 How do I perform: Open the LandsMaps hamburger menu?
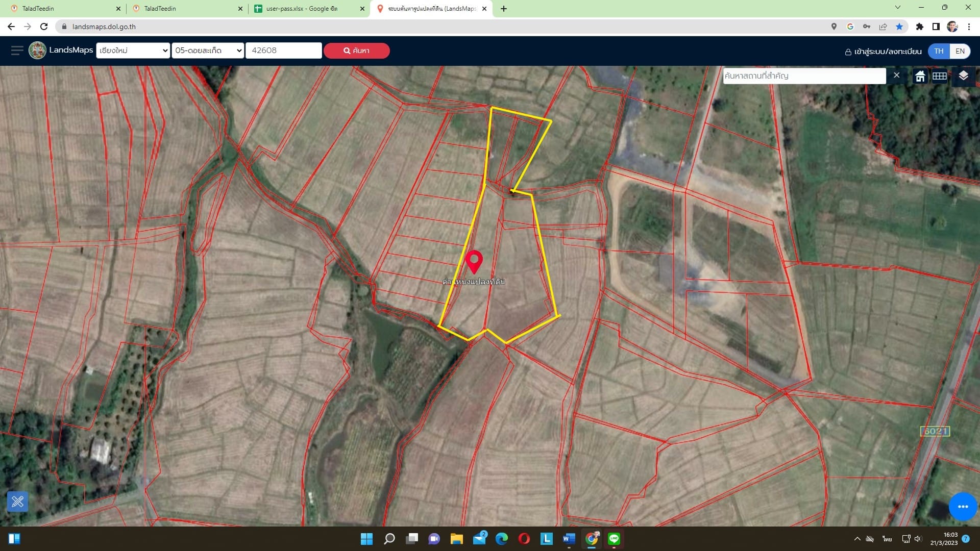pyautogui.click(x=17, y=50)
